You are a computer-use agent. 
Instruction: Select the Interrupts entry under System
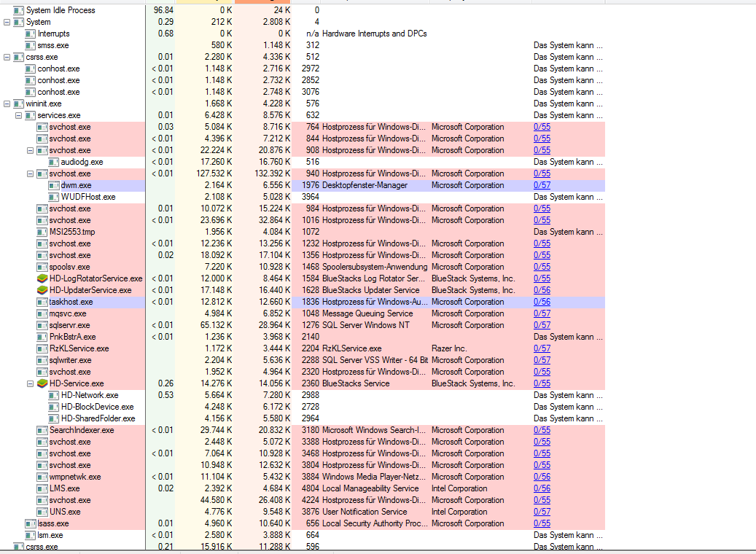[x=54, y=34]
